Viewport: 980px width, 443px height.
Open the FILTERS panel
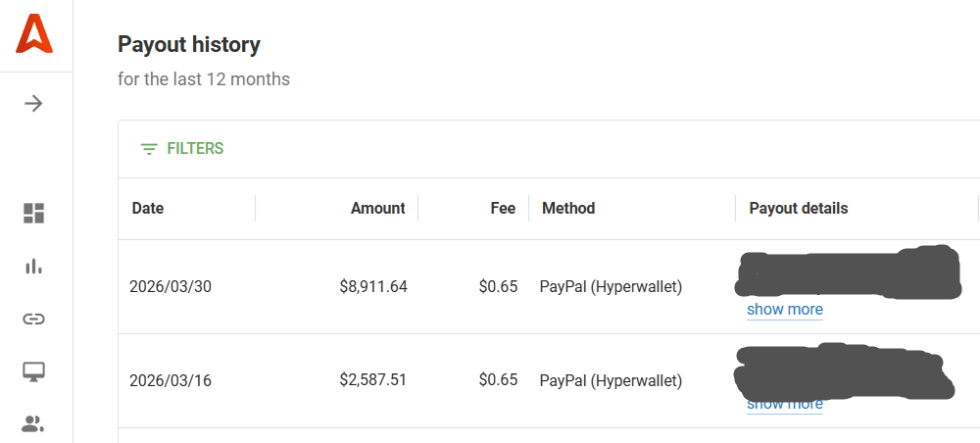(x=182, y=149)
